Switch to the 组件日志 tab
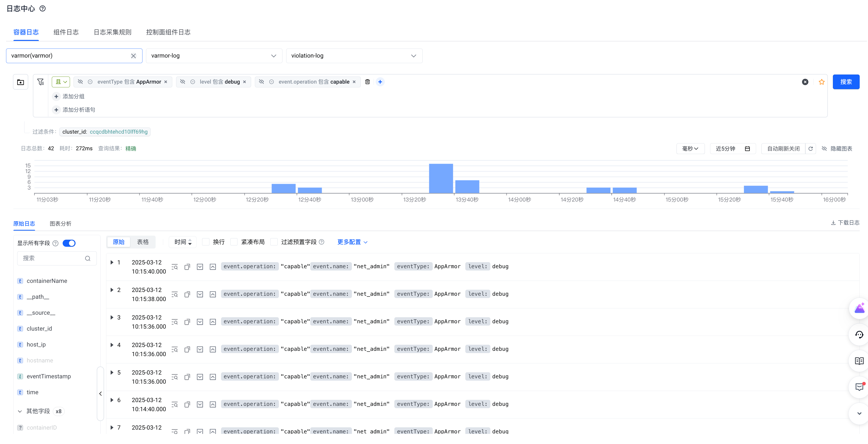Viewport: 868px width, 444px height. 66,32
